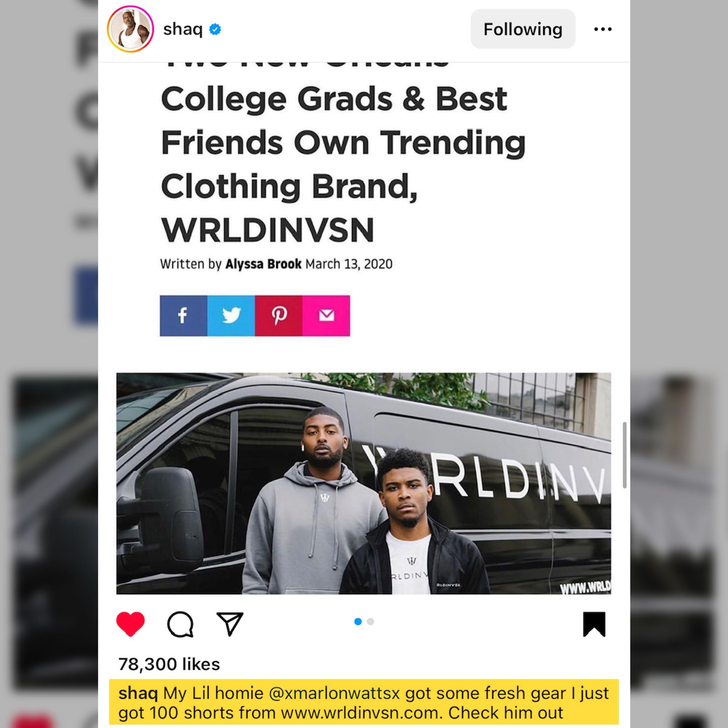Pin article with Pinterest icon

pos(279,316)
